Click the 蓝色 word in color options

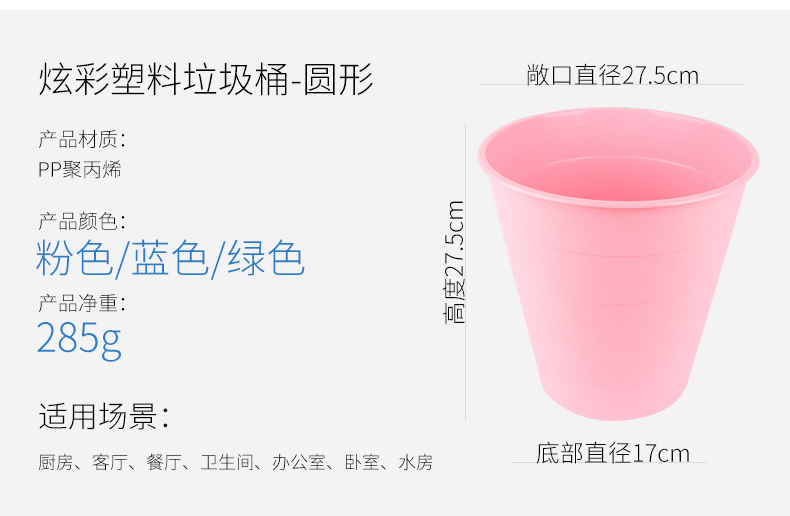tap(170, 258)
